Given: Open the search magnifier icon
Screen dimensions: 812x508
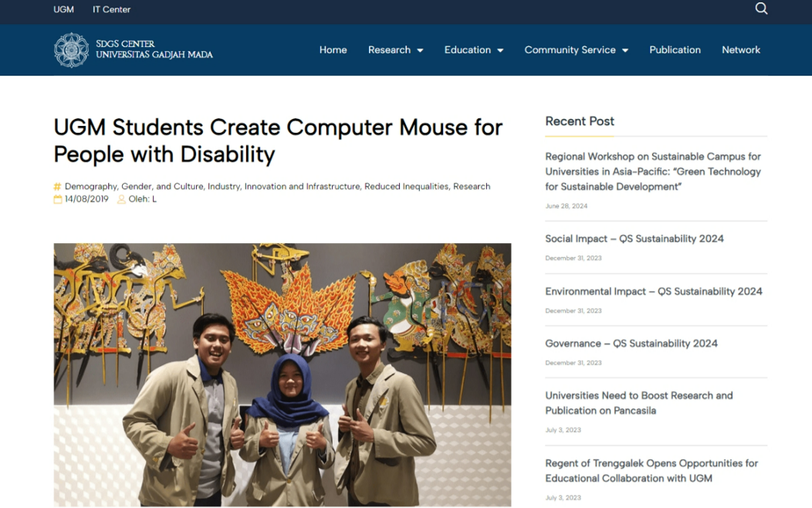Looking at the screenshot, I should tap(761, 9).
